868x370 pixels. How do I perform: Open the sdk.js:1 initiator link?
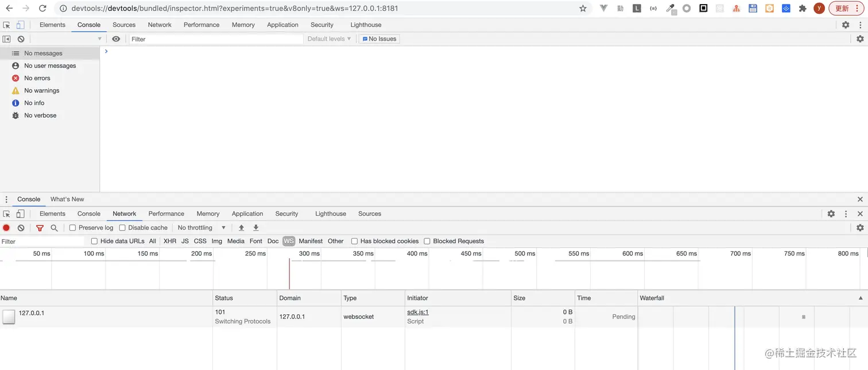(417, 312)
